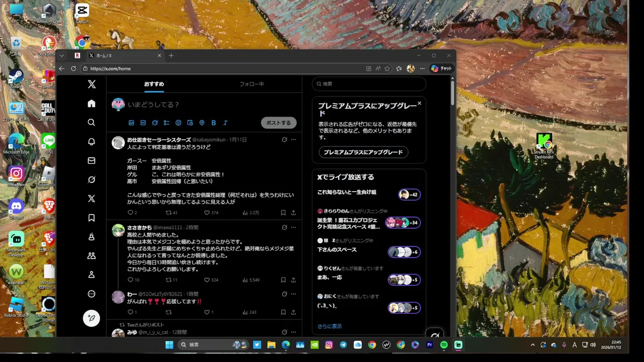This screenshot has width=644, height=362.
Task: Insert emoji icon in post composer
Action: point(178,123)
